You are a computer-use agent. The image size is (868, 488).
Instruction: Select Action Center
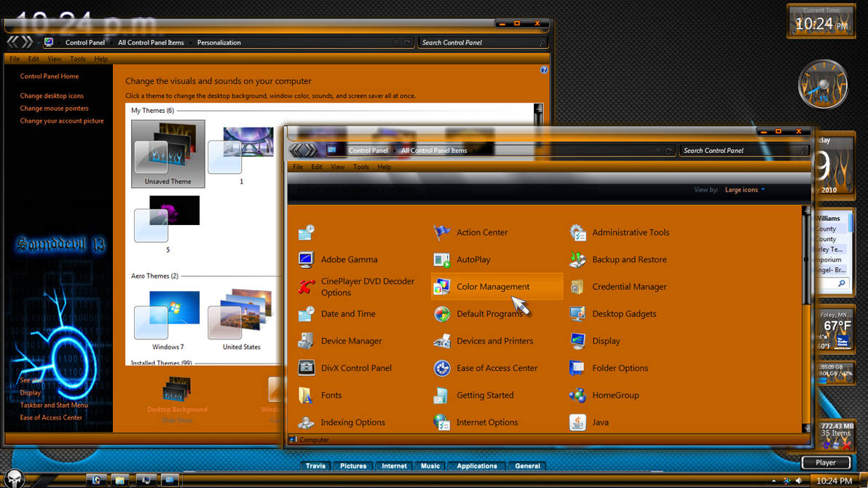(x=481, y=232)
